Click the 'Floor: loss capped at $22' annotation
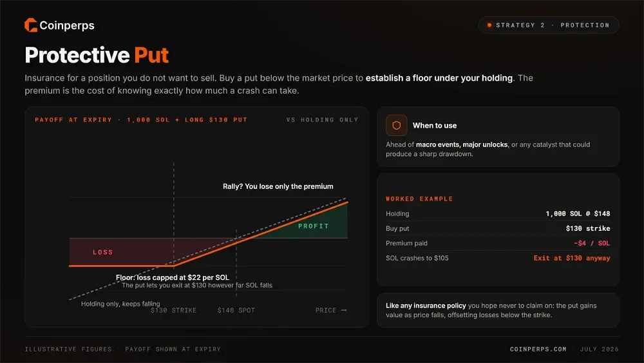Viewport: 644px width, 363px height. [173, 277]
